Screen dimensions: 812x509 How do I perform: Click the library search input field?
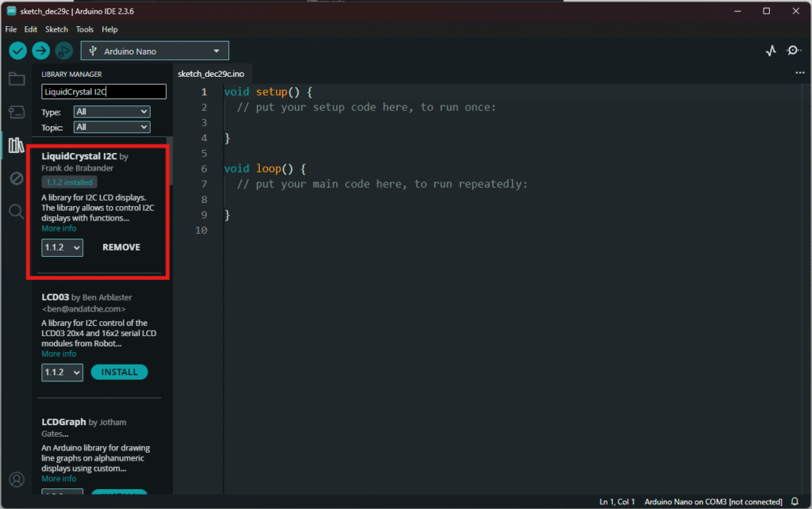(x=103, y=92)
